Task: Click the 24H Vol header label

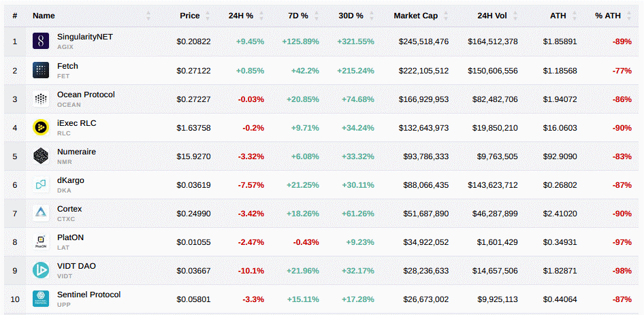Action: coord(492,16)
